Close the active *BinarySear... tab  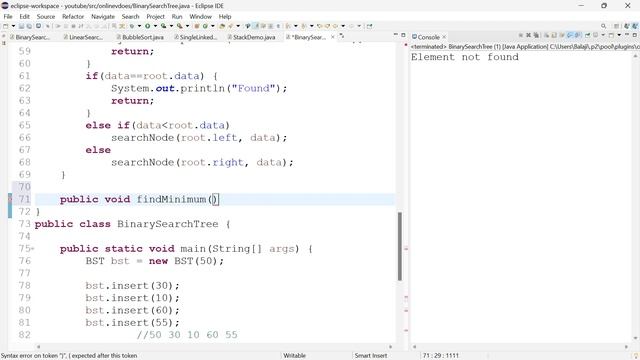333,37
